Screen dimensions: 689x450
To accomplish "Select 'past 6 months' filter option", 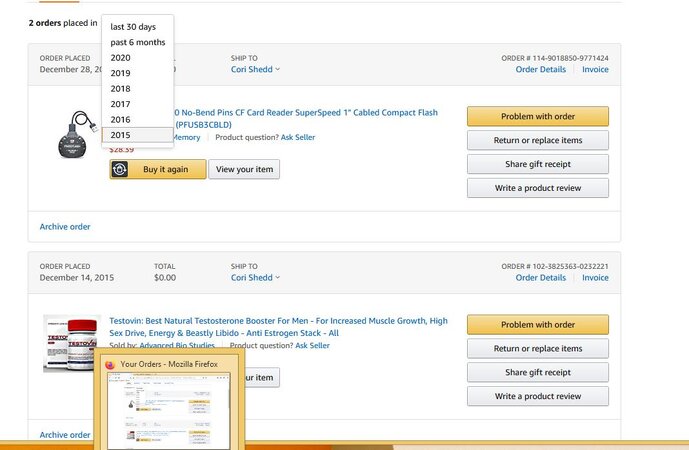I will (138, 42).
